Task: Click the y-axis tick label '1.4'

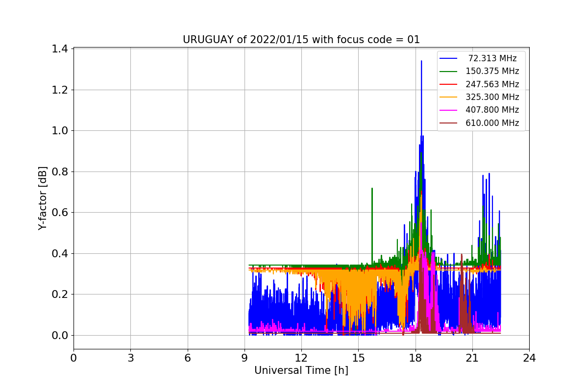Action: (x=60, y=49)
